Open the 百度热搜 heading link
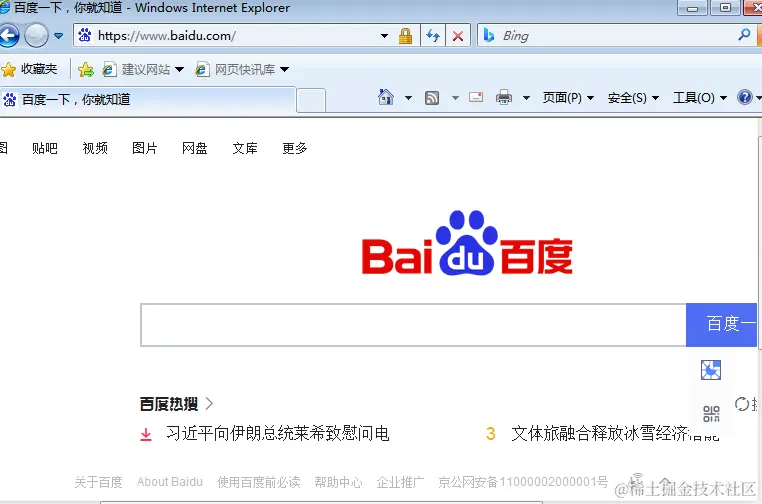The width and height of the screenshot is (762, 504). click(169, 404)
